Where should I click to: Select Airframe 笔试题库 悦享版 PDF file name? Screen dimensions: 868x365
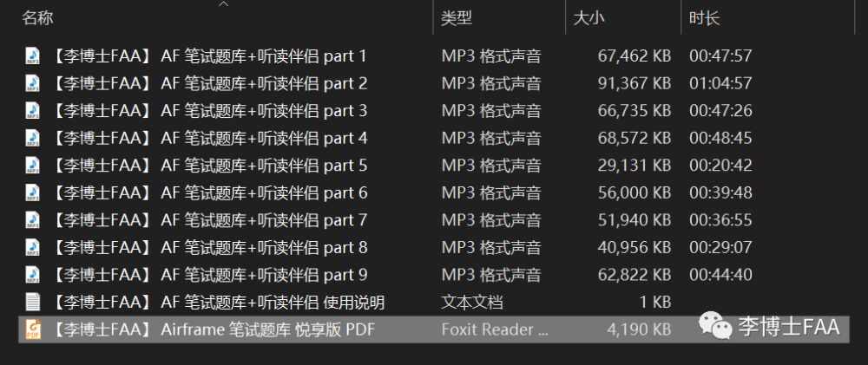(214, 329)
